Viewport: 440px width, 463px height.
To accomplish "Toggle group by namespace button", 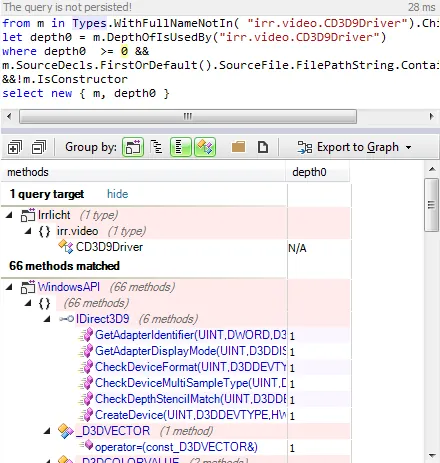I will point(156,147).
